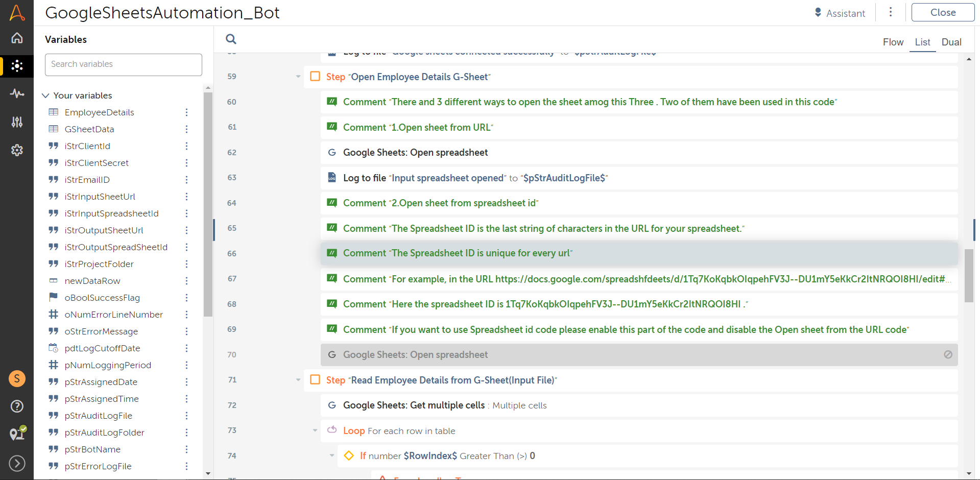Click the Help question mark icon
This screenshot has width=980, height=480.
tap(17, 406)
